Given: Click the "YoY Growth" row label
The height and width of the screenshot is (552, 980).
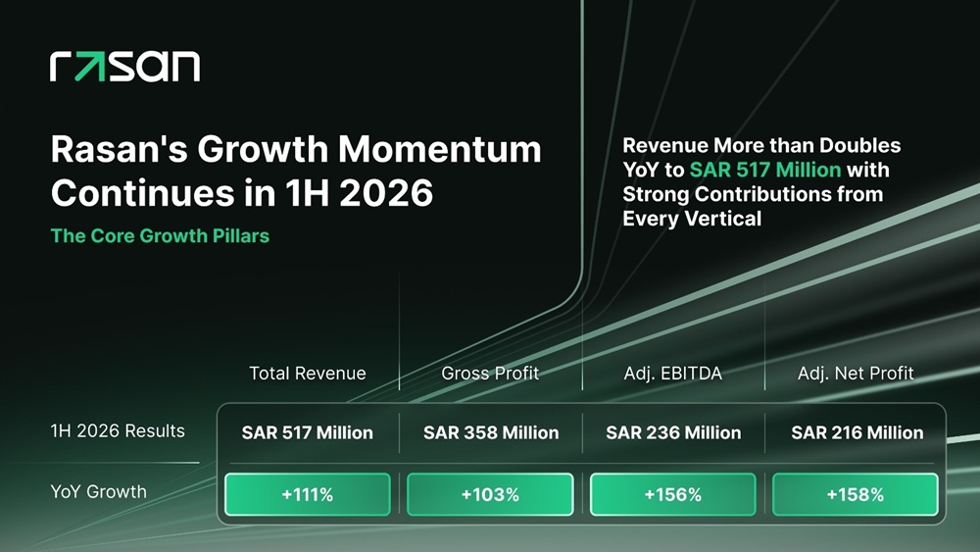Looking at the screenshot, I should click(x=98, y=491).
